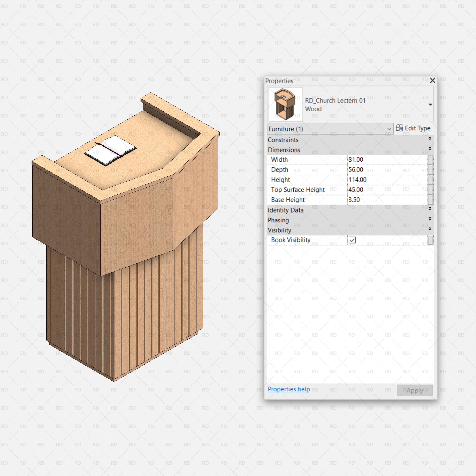Expand the Identity Data section
Screen dimensions: 476x476
tap(430, 209)
